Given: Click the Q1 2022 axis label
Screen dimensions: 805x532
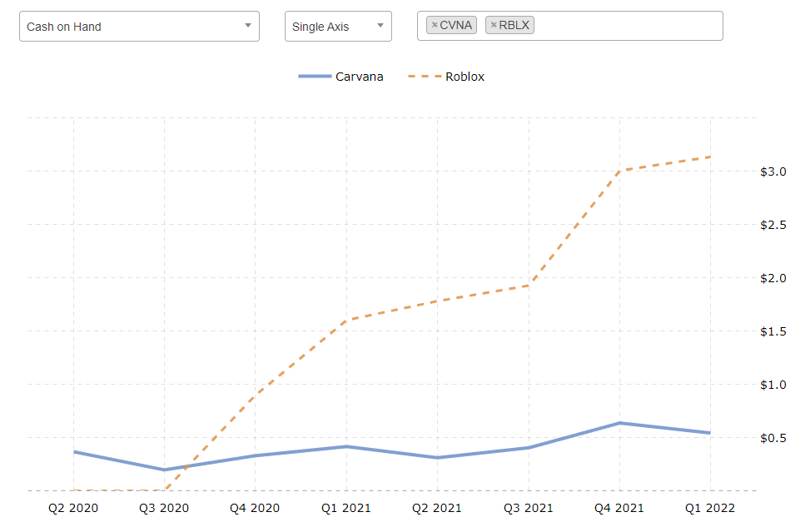Looking at the screenshot, I should pos(711,508).
